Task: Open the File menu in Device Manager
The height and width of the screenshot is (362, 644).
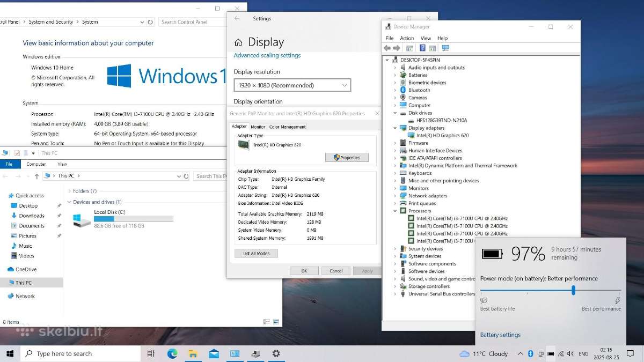Action: 390,38
